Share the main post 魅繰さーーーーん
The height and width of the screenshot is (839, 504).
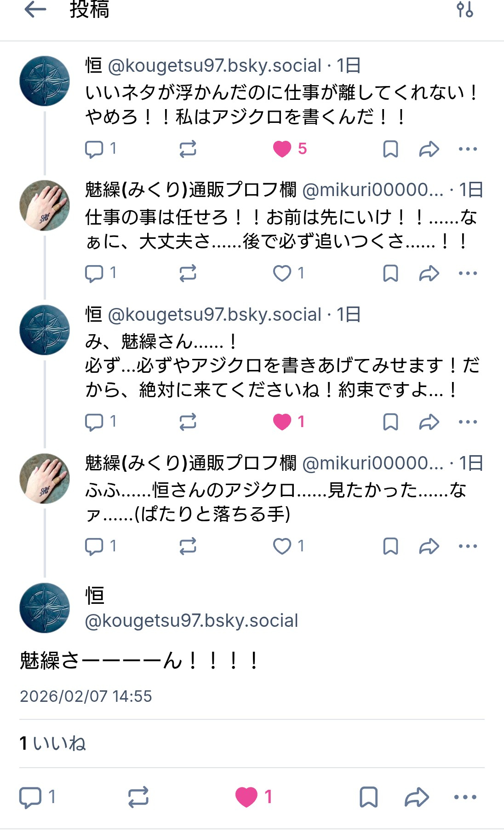coord(417,797)
